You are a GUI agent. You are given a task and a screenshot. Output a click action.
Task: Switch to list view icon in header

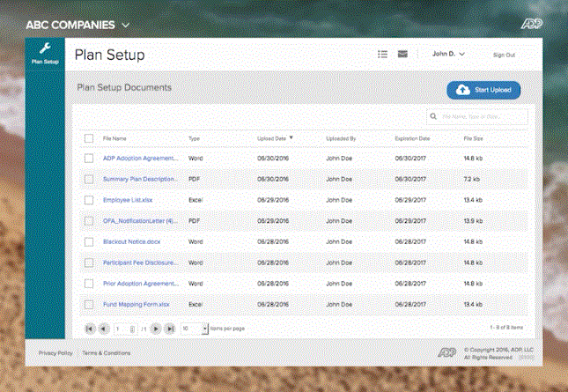pos(382,54)
